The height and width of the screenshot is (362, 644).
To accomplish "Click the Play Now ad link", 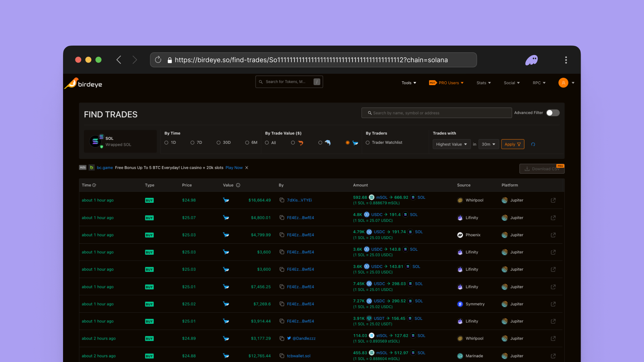I will [x=234, y=168].
